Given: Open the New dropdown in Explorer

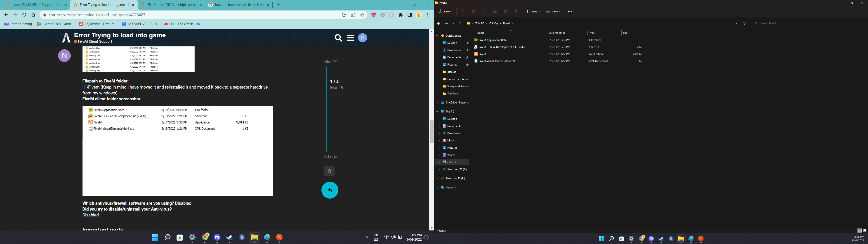Looking at the screenshot, I should 446,12.
